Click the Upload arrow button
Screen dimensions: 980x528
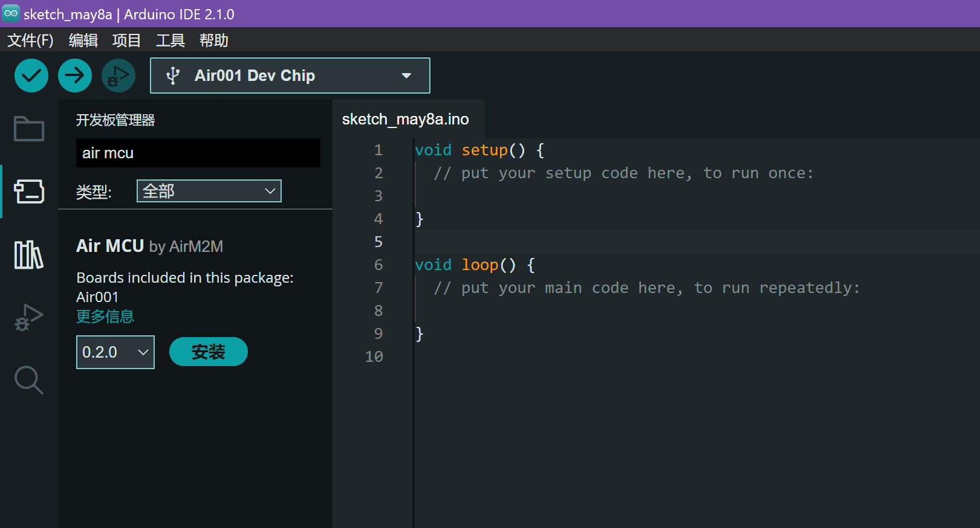[x=75, y=76]
